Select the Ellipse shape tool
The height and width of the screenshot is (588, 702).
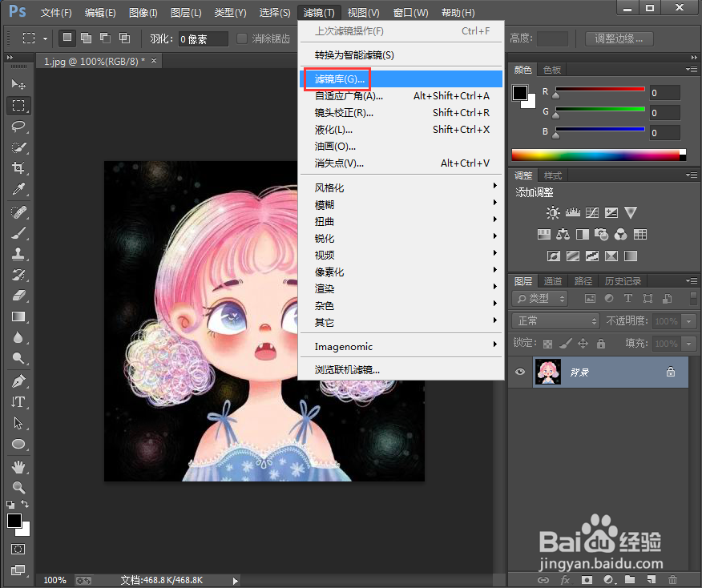click(18, 444)
